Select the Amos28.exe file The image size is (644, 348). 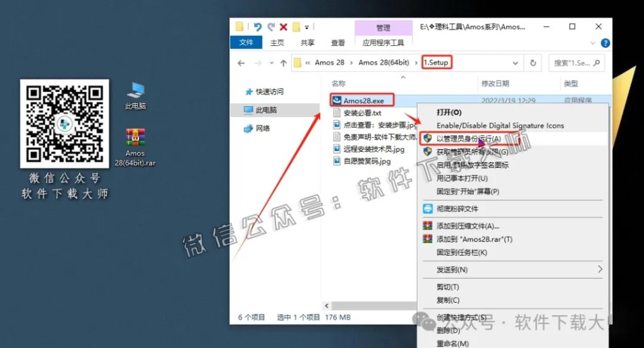pyautogui.click(x=363, y=101)
